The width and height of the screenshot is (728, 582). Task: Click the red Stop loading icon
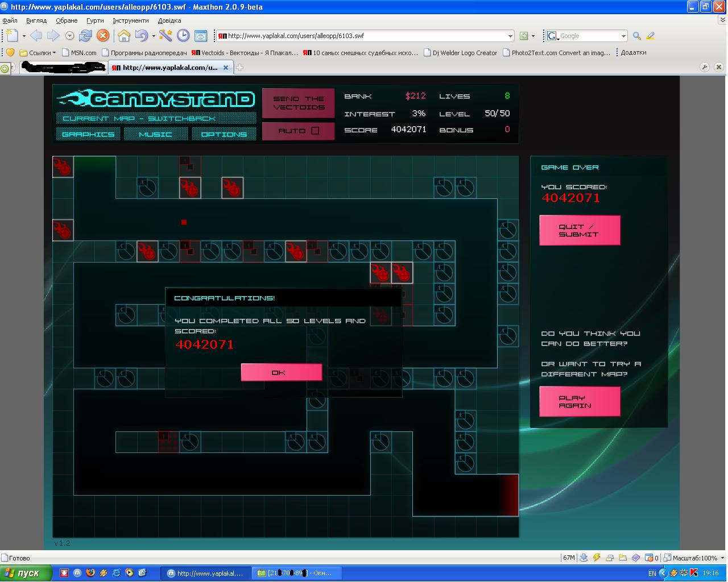(103, 36)
